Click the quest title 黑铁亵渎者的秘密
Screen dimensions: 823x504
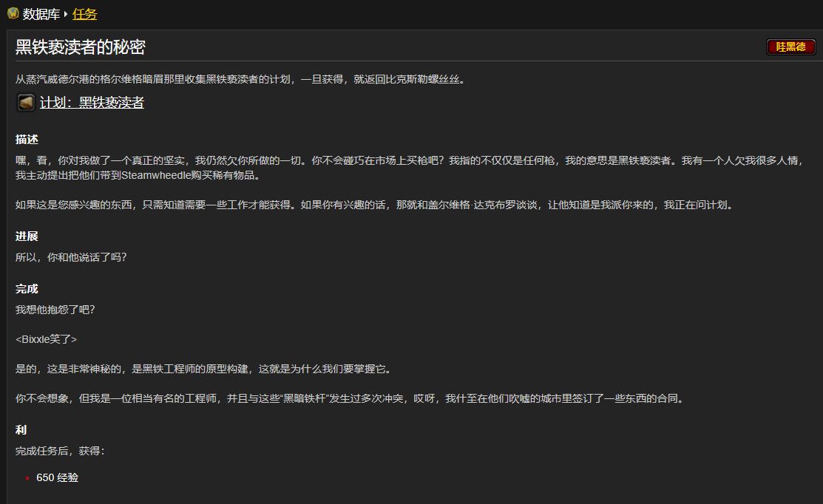(x=81, y=47)
